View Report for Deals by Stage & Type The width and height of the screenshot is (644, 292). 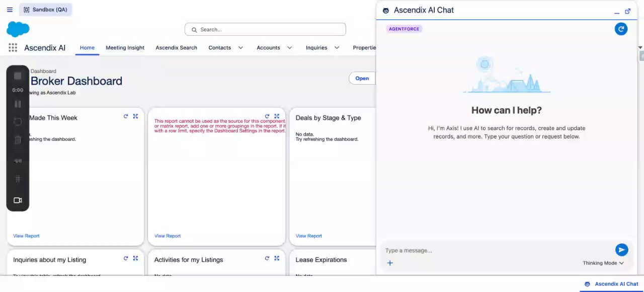[x=308, y=236]
